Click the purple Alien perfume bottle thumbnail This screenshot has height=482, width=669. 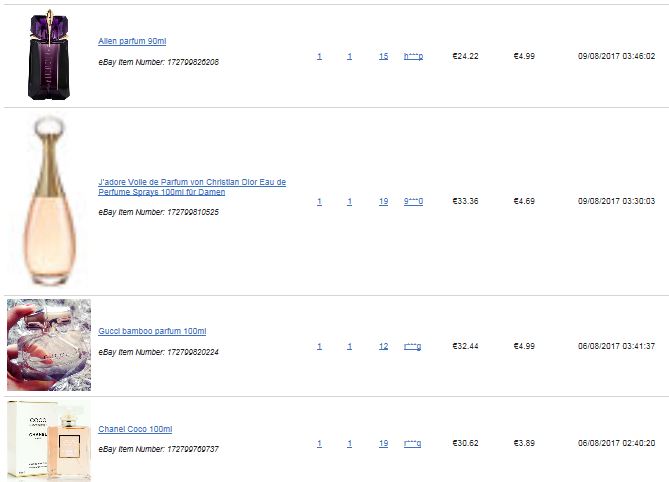pyautogui.click(x=49, y=55)
